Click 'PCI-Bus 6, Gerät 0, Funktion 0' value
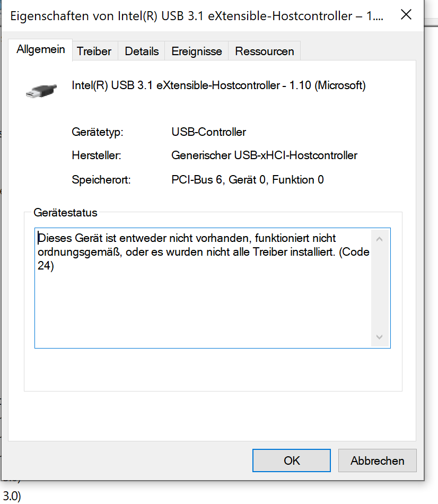Screen dimensions: 438x504 point(248,180)
